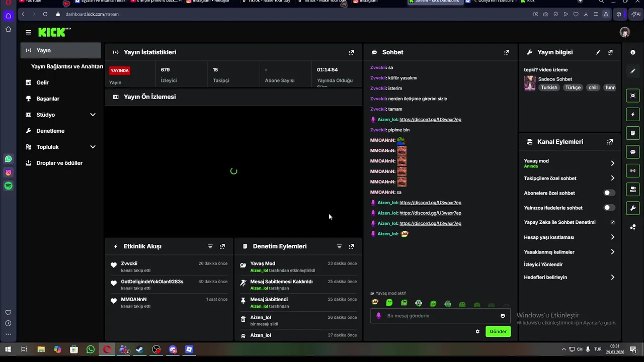Click the info icon in right rail
The width and height of the screenshot is (644, 362).
click(x=633, y=52)
